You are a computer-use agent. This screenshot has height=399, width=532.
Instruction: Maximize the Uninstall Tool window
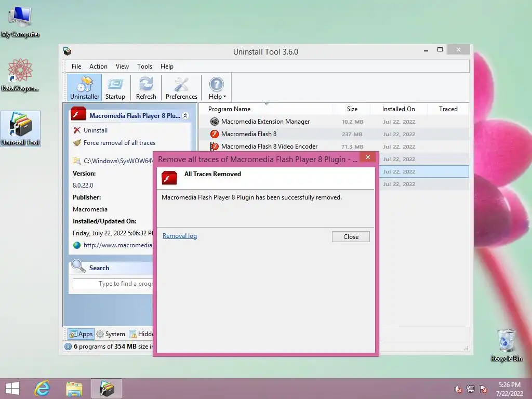[440, 49]
